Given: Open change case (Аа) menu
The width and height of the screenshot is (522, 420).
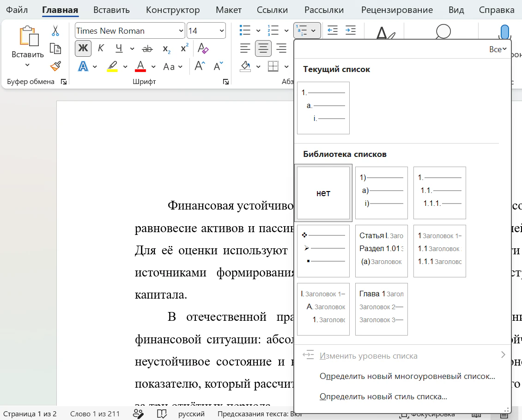Looking at the screenshot, I should click(x=172, y=66).
